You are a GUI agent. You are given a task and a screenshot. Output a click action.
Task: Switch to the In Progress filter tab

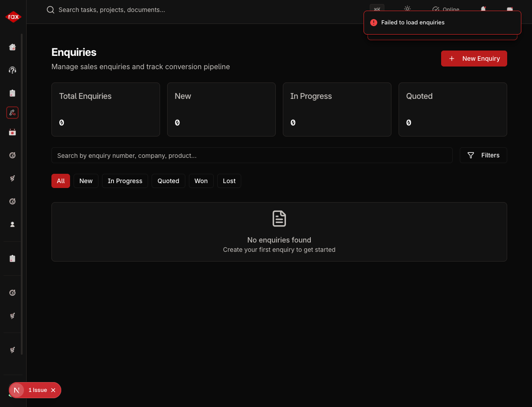pos(125,181)
